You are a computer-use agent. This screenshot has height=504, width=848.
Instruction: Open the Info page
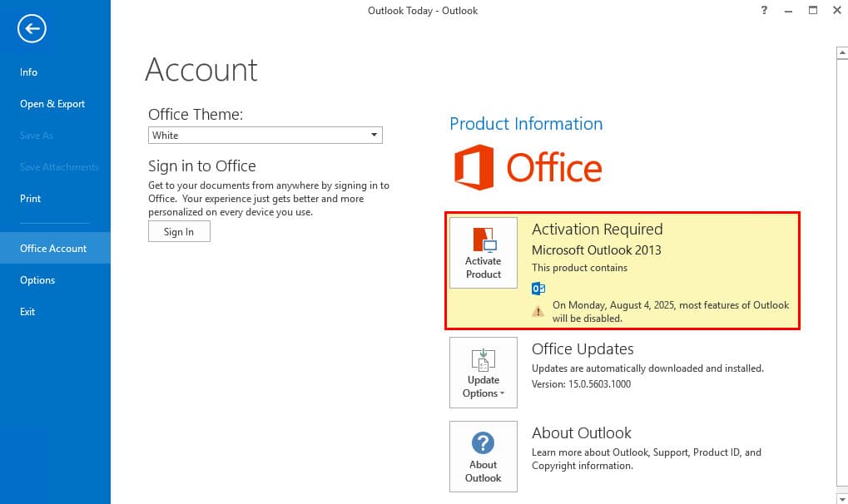point(28,72)
